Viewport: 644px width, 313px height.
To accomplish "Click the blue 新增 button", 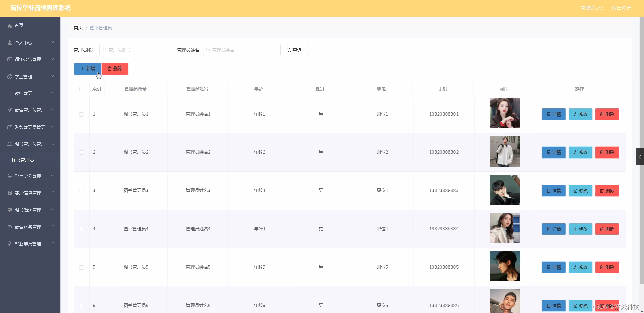I will [x=87, y=69].
